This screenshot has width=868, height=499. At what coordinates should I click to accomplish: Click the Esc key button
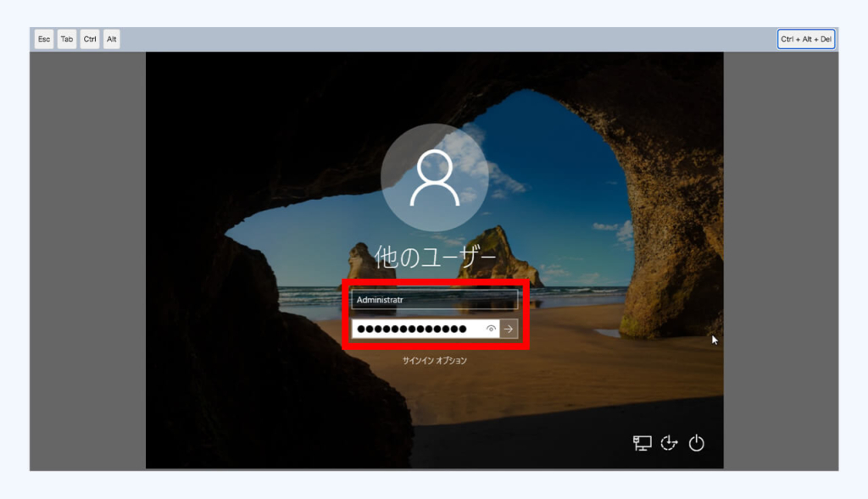click(x=44, y=39)
